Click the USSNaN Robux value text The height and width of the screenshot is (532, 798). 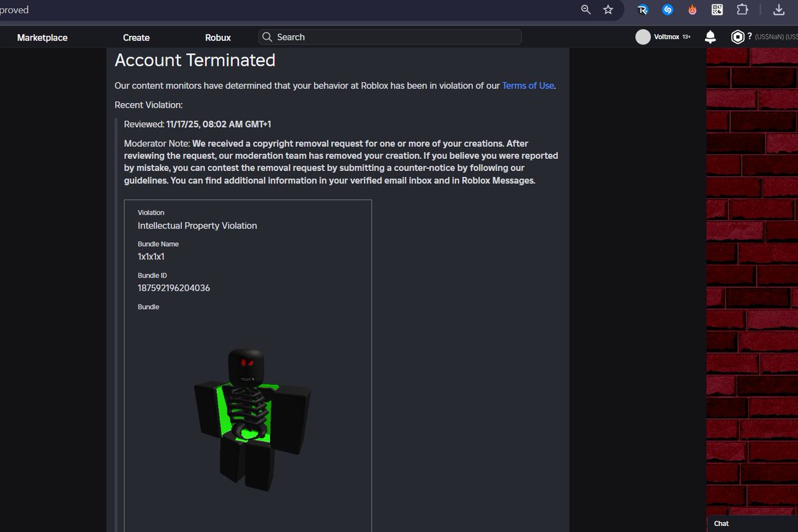tap(776, 37)
